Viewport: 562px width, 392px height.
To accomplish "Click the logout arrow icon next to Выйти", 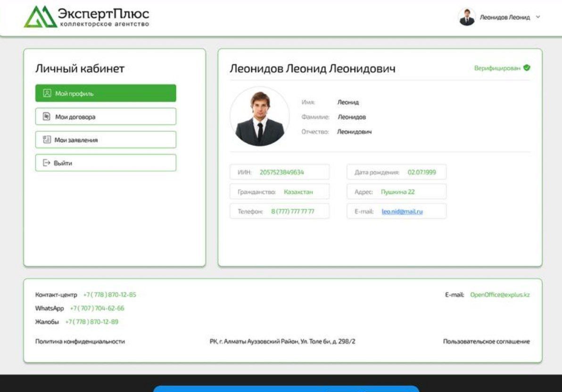I will point(45,163).
